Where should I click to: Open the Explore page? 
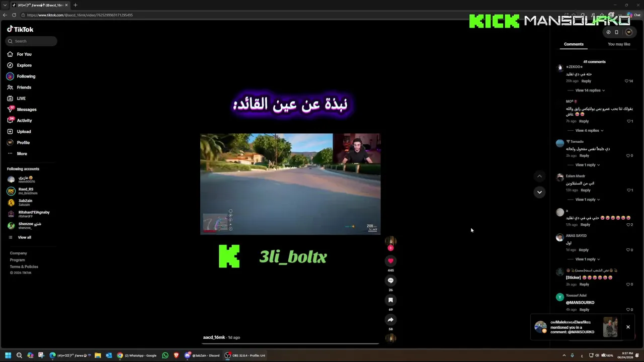pyautogui.click(x=19, y=65)
